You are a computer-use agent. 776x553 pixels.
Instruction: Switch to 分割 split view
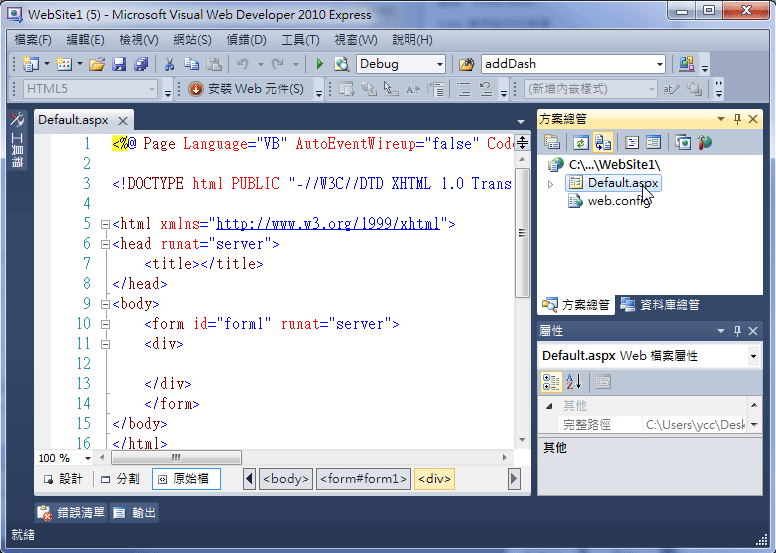(120, 479)
